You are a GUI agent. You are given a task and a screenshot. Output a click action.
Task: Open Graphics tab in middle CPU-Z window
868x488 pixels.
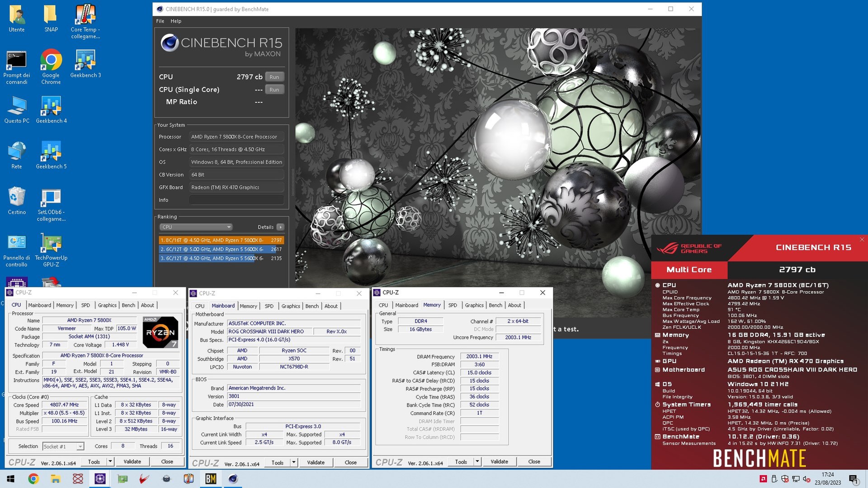point(291,306)
